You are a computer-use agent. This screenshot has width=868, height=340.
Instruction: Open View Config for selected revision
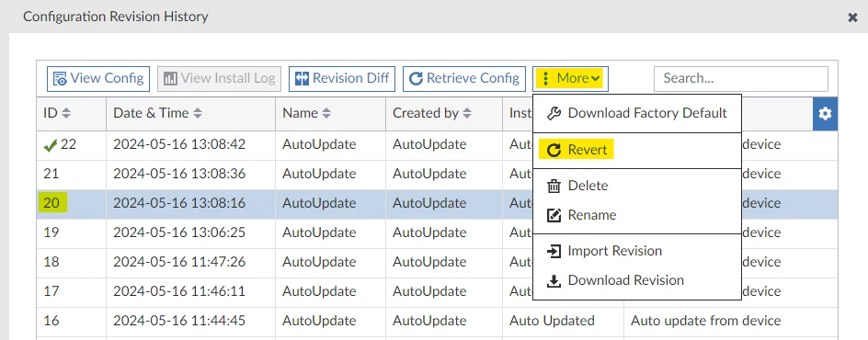point(98,78)
